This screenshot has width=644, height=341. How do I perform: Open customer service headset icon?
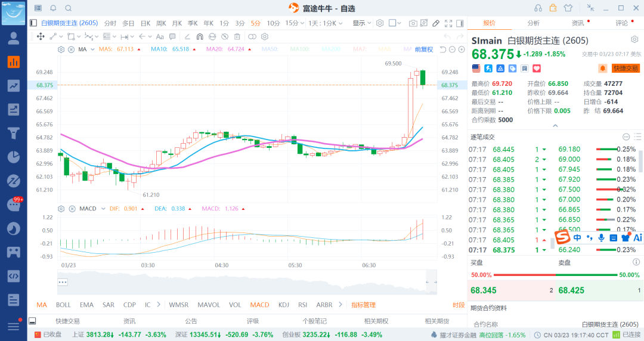click(538, 8)
